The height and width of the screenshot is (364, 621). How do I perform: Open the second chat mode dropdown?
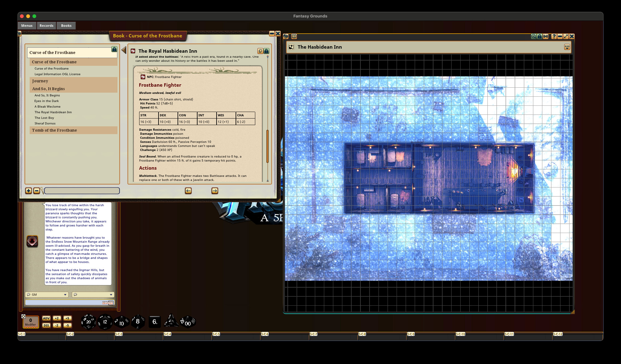[x=93, y=294]
